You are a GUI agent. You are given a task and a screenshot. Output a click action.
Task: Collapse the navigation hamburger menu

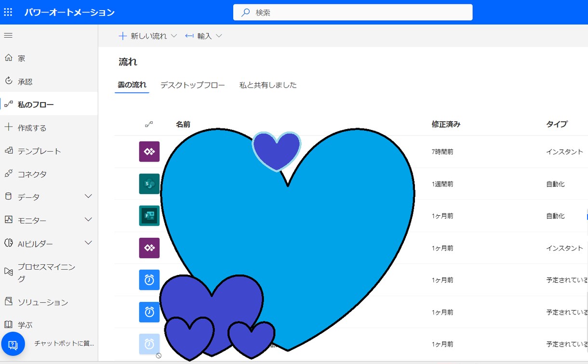point(8,35)
